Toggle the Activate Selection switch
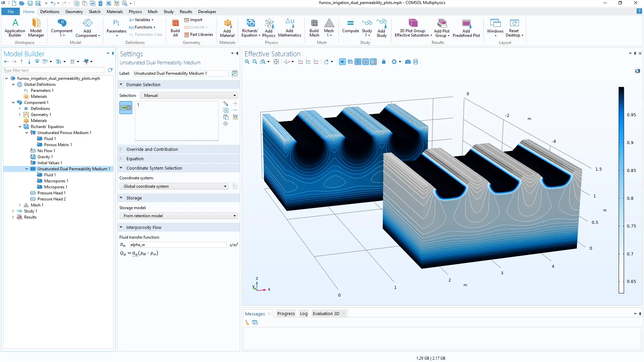Screen dimensions: 644x362 pos(126,108)
